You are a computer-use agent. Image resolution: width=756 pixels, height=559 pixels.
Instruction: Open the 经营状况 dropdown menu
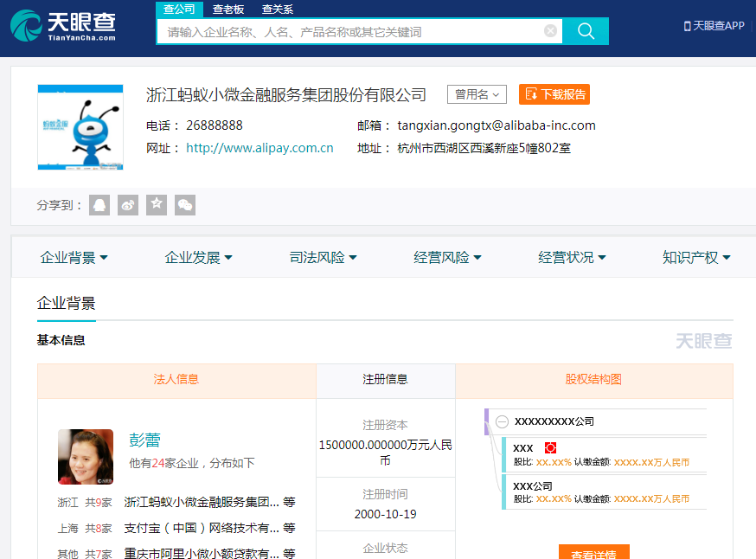pyautogui.click(x=572, y=258)
